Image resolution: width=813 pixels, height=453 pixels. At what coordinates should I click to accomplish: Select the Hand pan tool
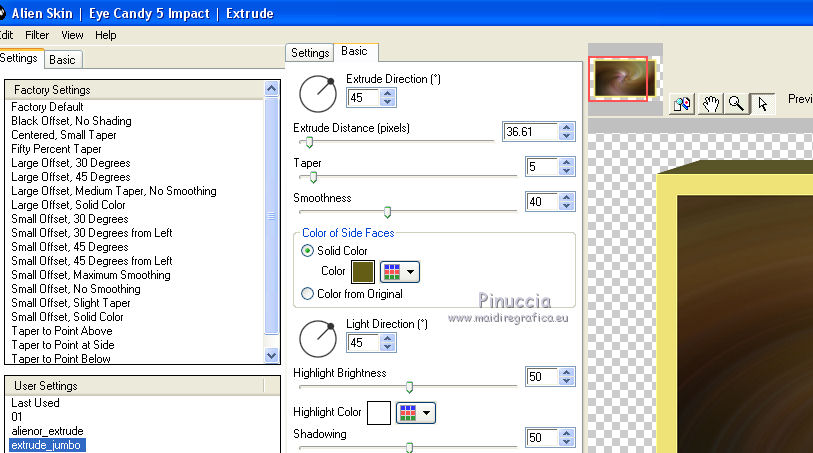point(710,104)
